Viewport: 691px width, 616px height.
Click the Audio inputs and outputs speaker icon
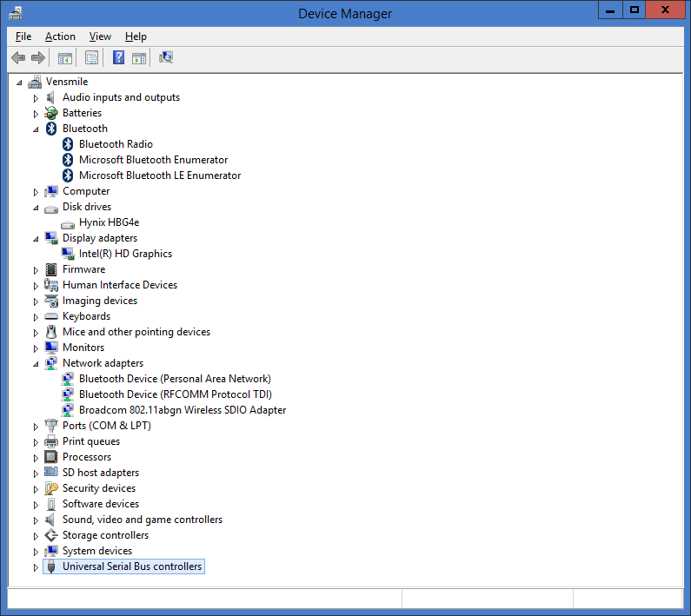tap(51, 97)
